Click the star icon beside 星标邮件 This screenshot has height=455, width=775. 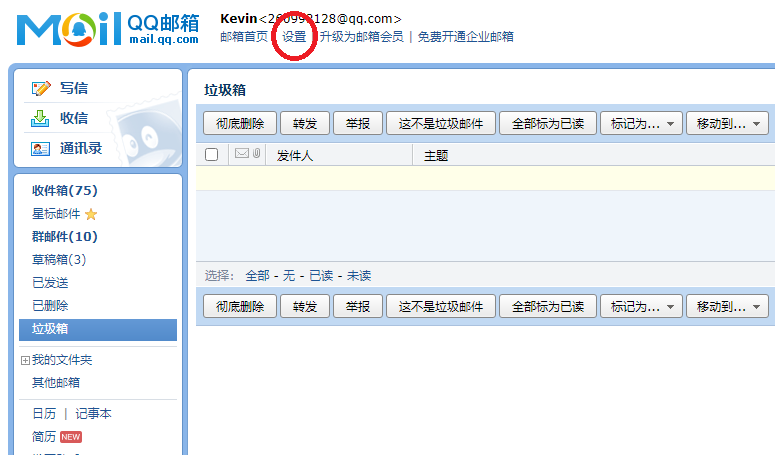click(x=91, y=214)
